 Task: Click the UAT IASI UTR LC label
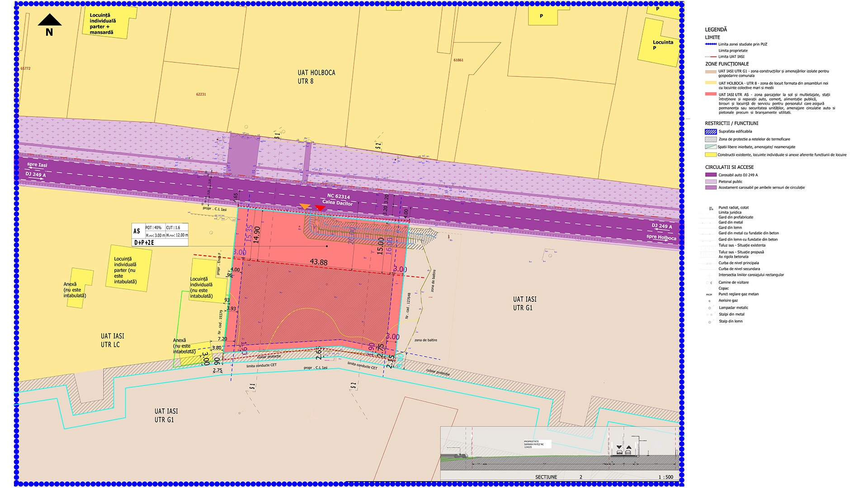tap(112, 340)
